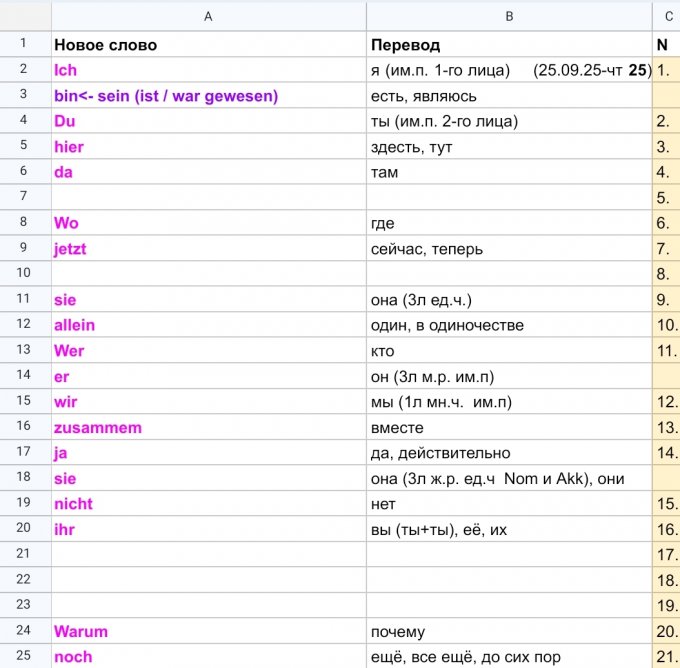680x668 pixels.
Task: Click the 'один, в одиночестве' cell
Action: 509,325
